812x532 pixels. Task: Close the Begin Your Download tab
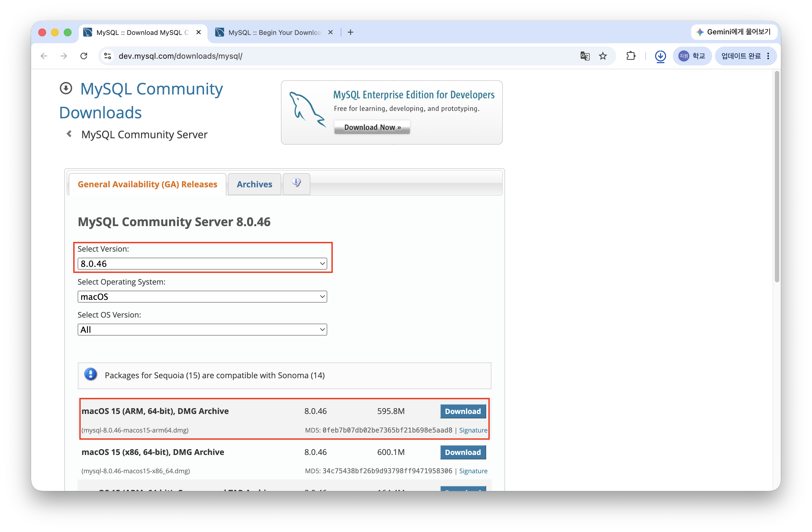(x=330, y=32)
